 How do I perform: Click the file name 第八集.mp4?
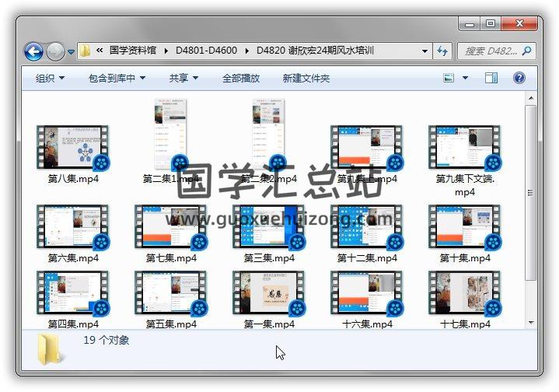(73, 178)
